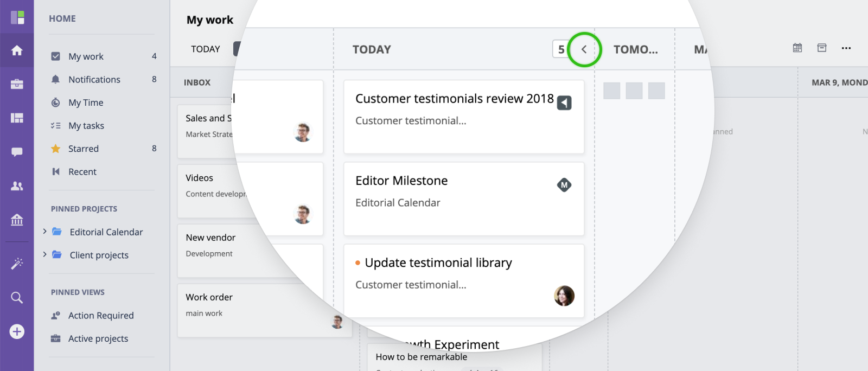Click the orange status dot on Update testimonial library
868x371 pixels.
(358, 263)
